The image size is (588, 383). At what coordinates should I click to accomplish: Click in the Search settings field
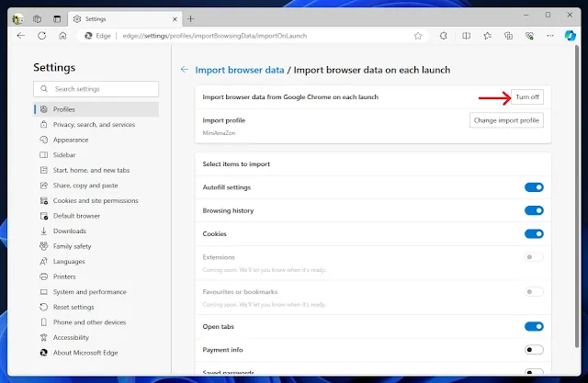coord(96,89)
